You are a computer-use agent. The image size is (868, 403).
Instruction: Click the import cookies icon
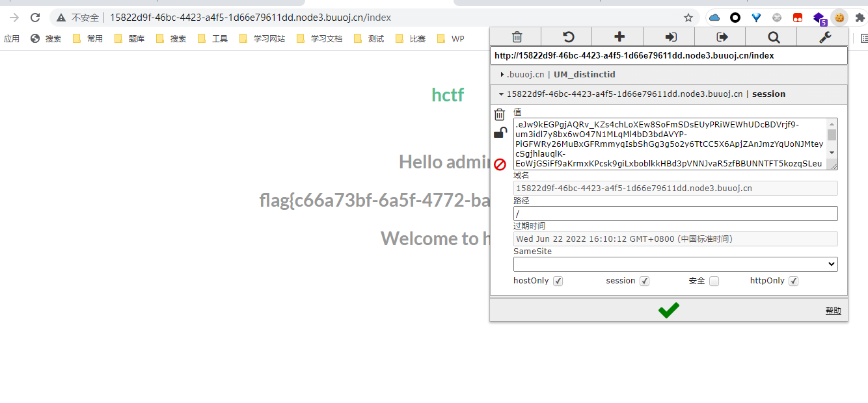(x=670, y=37)
